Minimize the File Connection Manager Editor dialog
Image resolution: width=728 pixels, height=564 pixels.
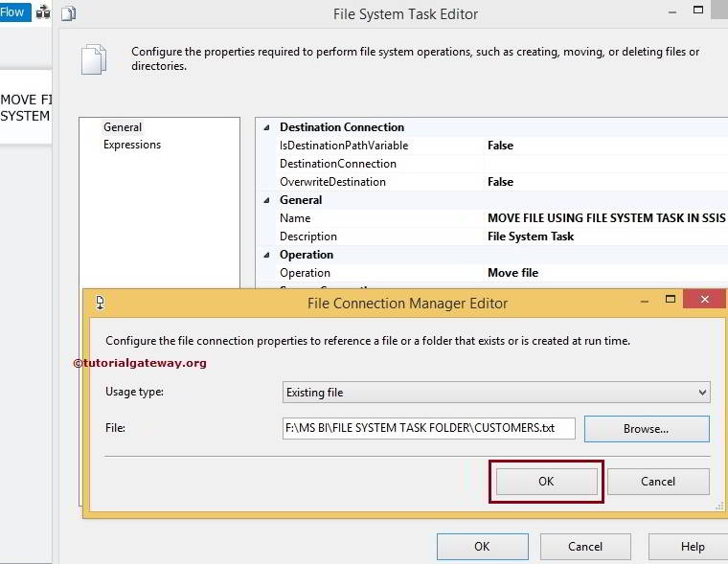point(644,302)
